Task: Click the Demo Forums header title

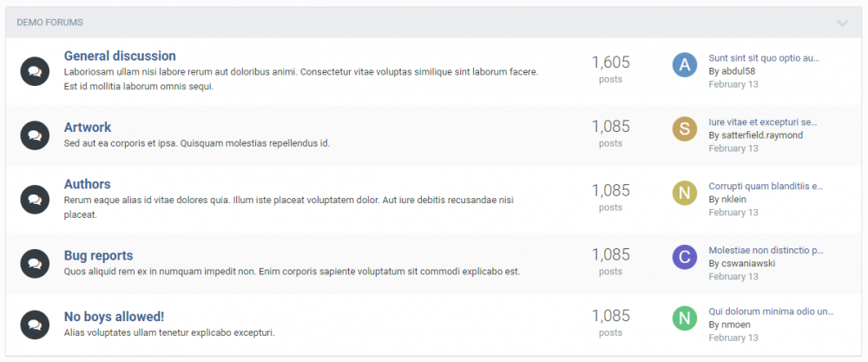Action: [50, 23]
